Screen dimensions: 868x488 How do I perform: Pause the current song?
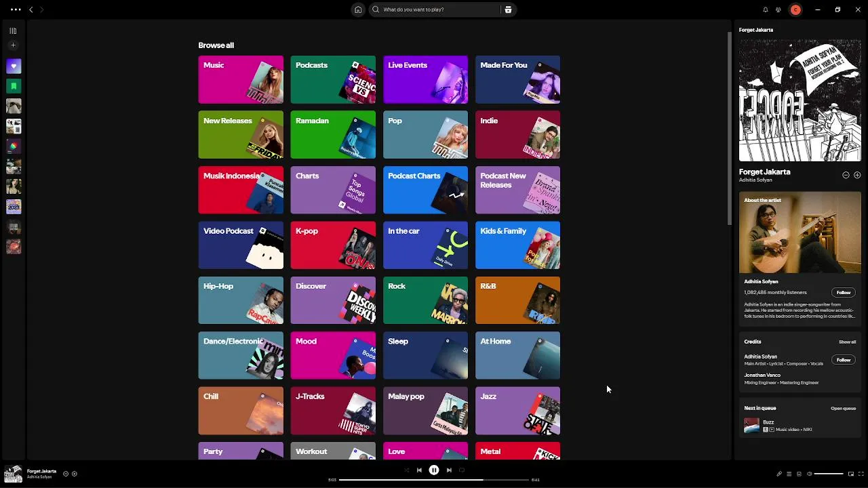point(434,470)
